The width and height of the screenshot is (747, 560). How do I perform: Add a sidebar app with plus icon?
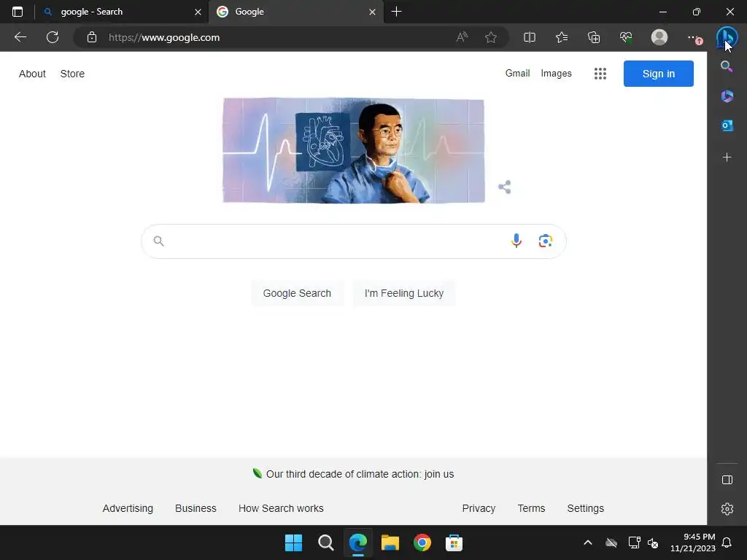click(727, 157)
